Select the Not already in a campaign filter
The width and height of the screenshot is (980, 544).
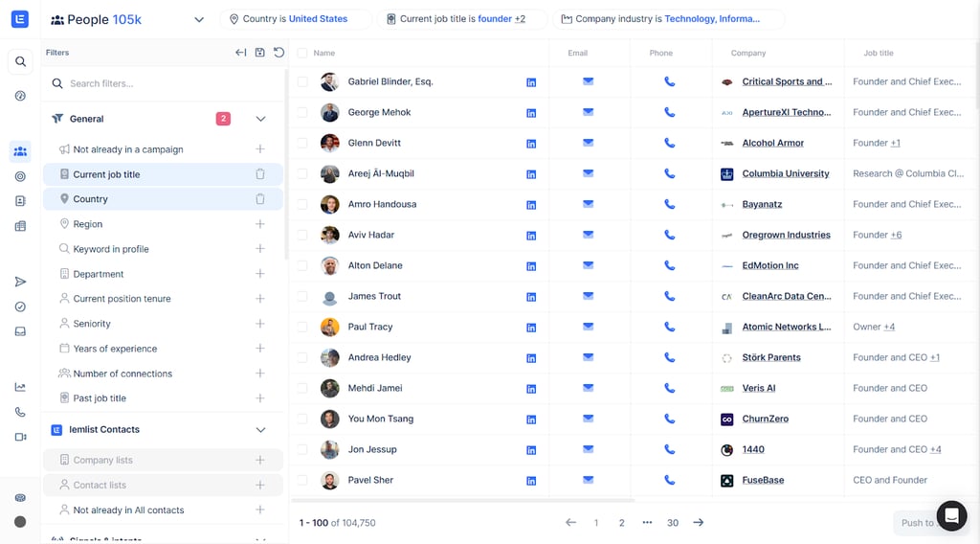[x=163, y=149]
